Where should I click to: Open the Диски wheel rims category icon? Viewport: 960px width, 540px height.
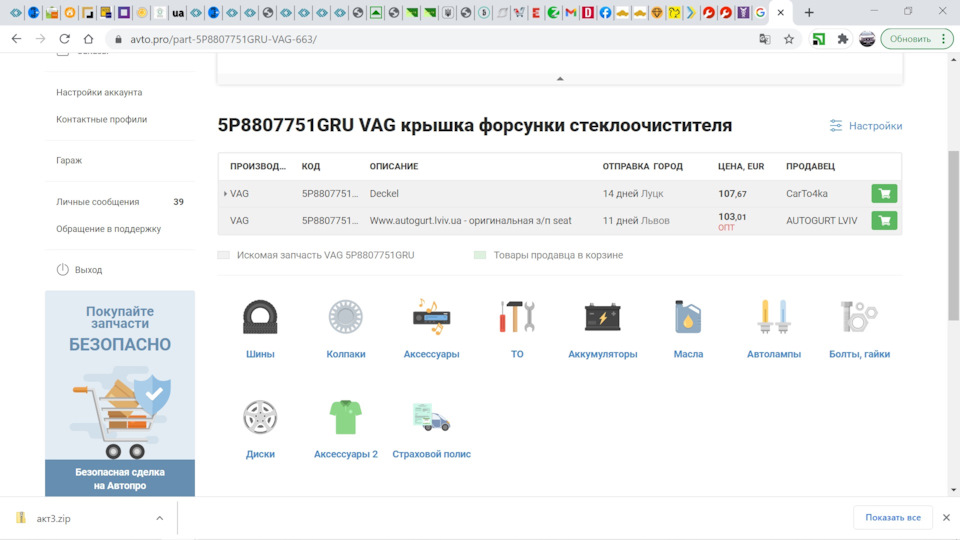coord(260,418)
